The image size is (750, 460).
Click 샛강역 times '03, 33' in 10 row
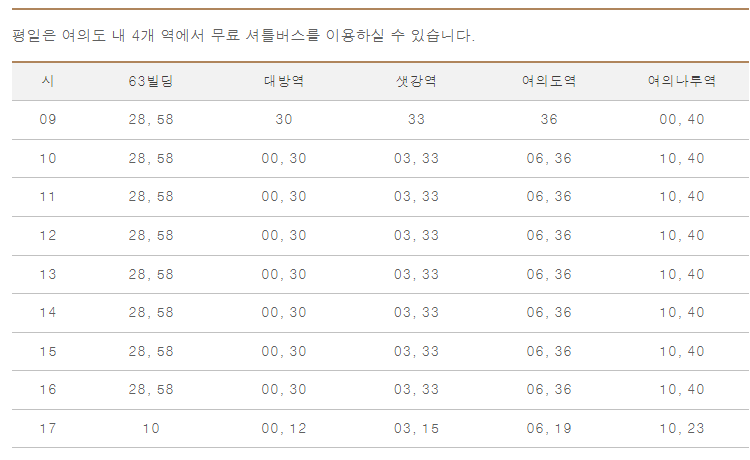coord(416,158)
